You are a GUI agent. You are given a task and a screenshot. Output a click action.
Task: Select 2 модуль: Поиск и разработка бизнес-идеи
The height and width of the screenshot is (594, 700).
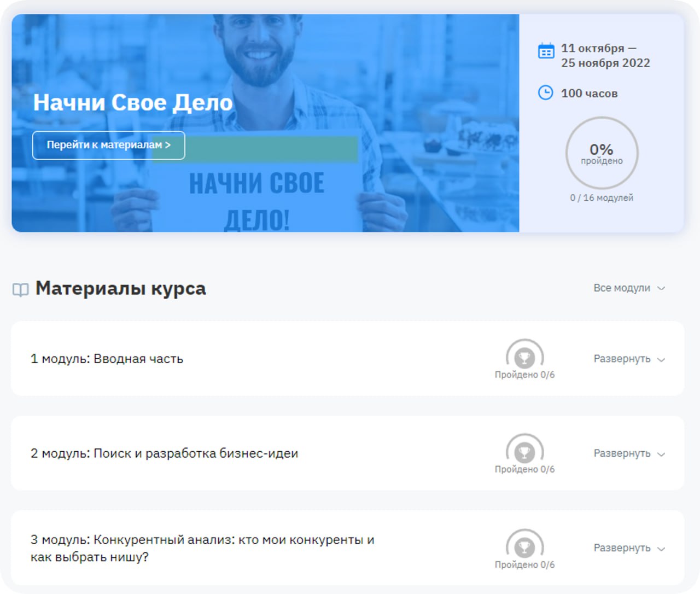(164, 453)
